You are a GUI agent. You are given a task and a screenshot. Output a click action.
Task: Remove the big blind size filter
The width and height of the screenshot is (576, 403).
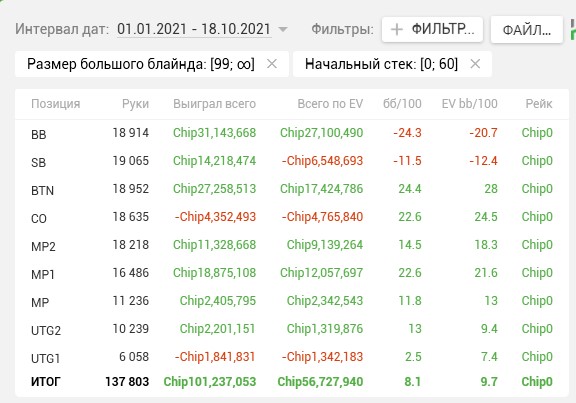point(272,64)
